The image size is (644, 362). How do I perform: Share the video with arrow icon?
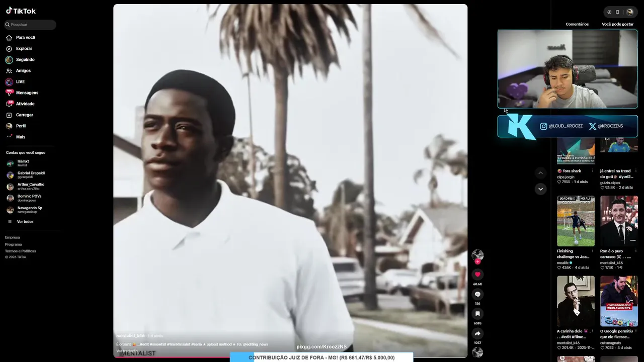(477, 333)
